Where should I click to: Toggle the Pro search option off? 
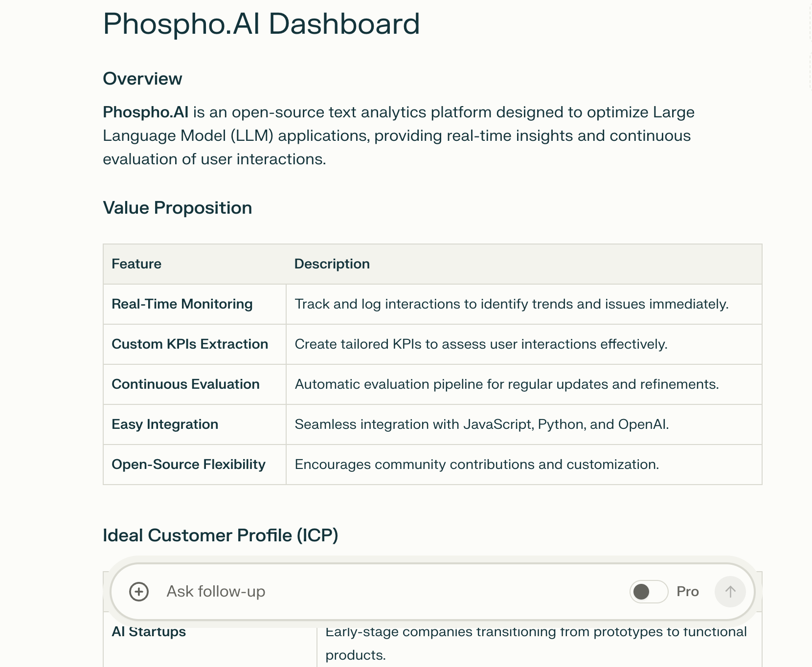click(648, 591)
